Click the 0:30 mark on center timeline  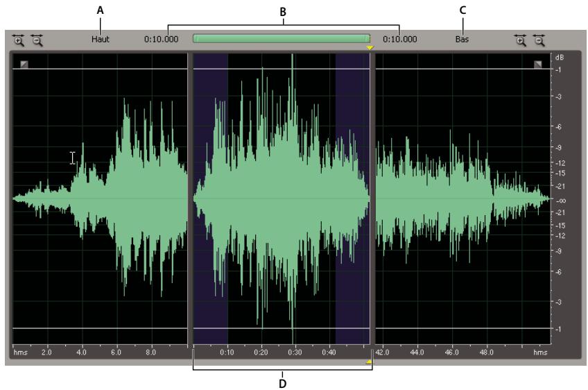click(x=295, y=352)
